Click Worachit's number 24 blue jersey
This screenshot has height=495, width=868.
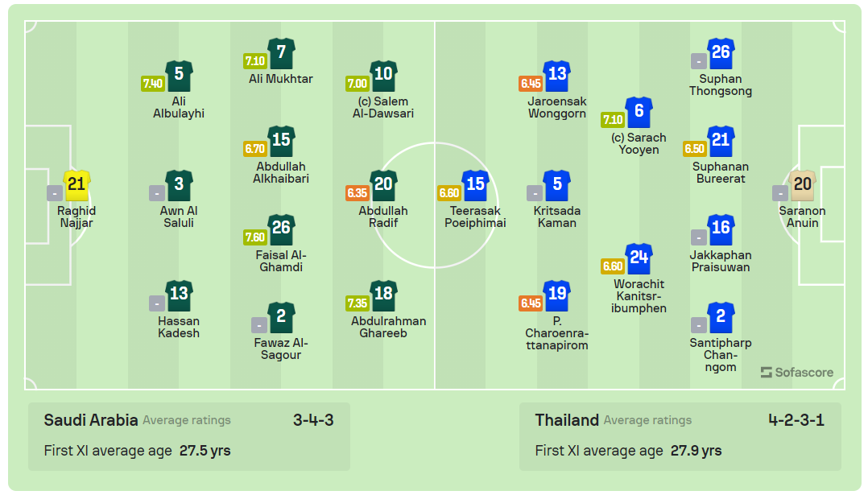tap(639, 258)
